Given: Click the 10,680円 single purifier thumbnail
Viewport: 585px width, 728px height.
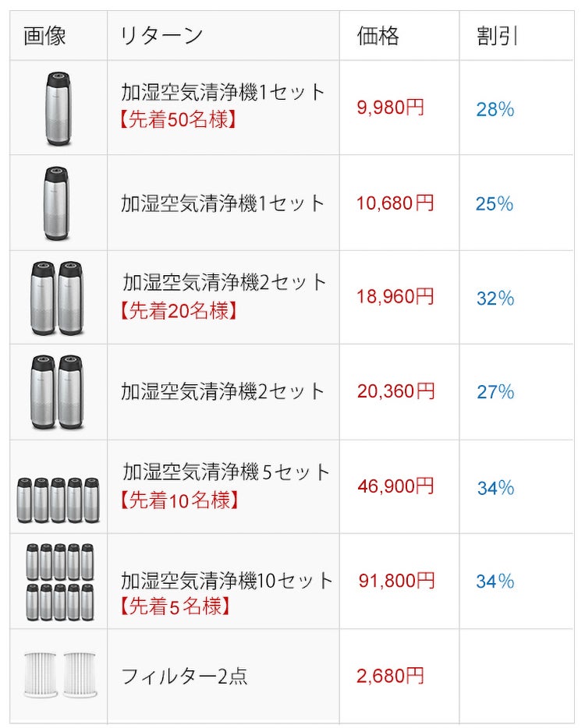Looking at the screenshot, I should pos(58,203).
